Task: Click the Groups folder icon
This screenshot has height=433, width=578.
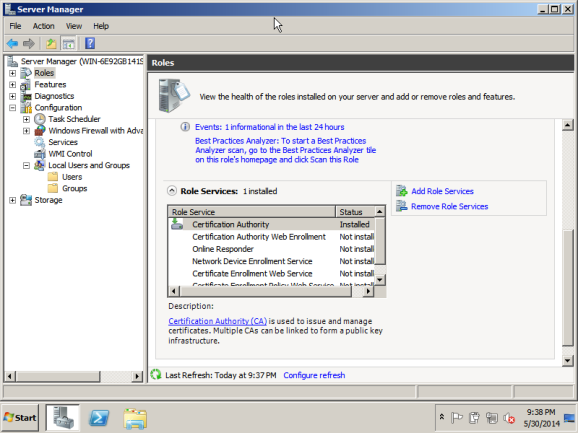Action: pos(53,188)
